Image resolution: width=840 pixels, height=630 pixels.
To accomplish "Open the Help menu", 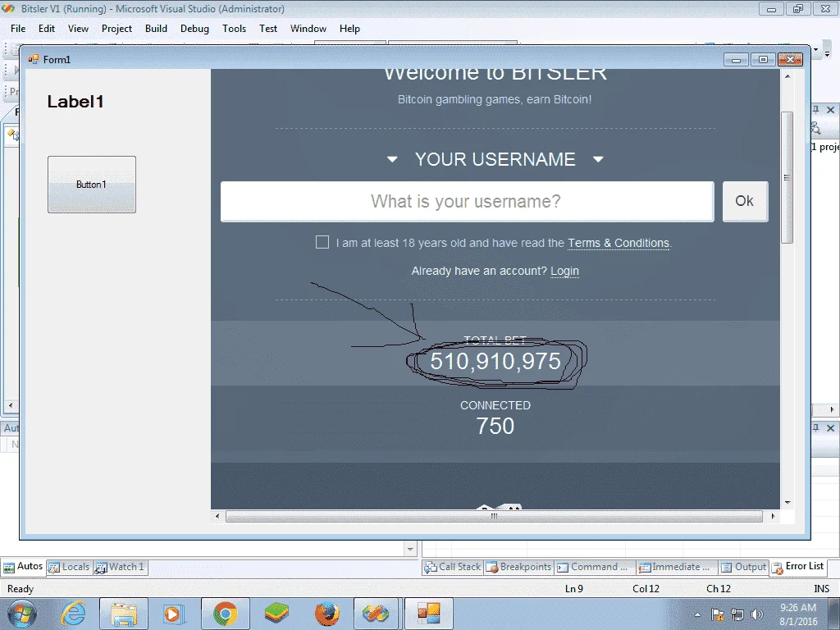I will point(349,29).
